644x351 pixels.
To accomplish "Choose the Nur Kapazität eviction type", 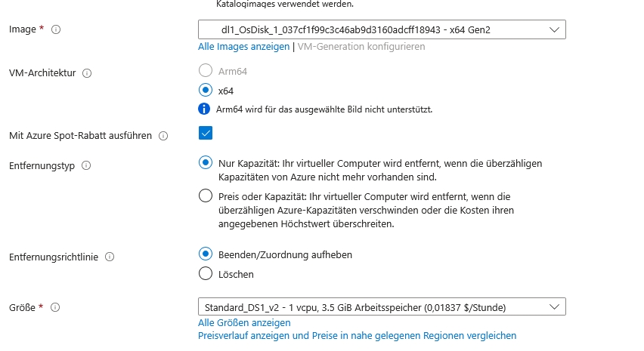I will pyautogui.click(x=205, y=163).
